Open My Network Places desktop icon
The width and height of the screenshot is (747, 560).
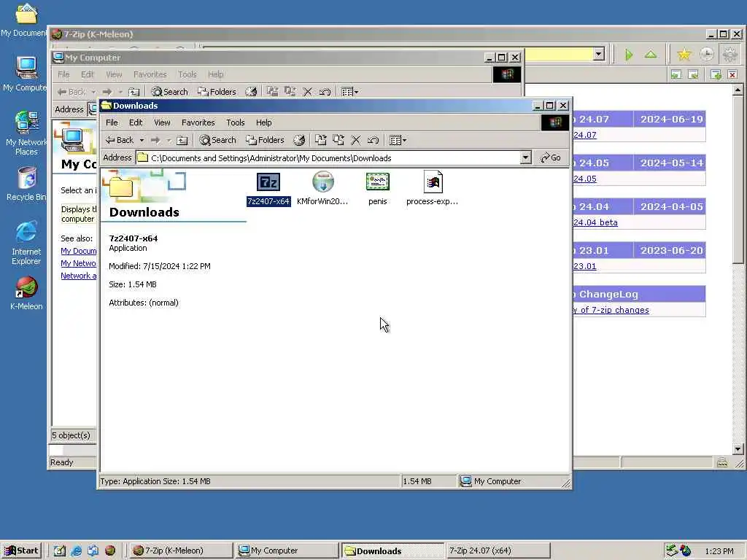(26, 133)
